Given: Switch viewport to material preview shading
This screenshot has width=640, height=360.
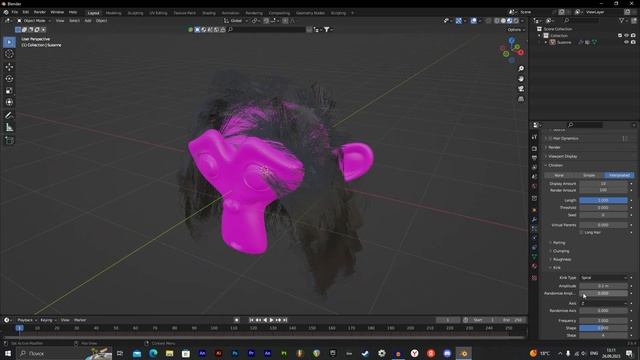Looking at the screenshot, I should pos(509,21).
